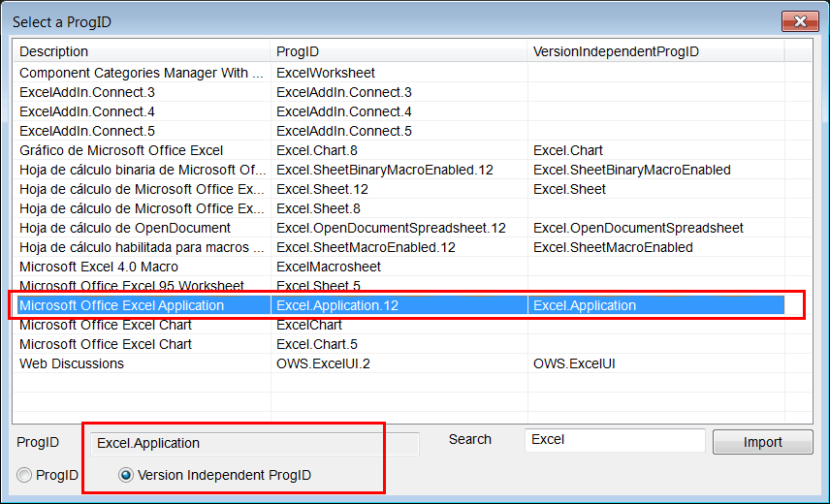Click the Excel.Chart.5 ProgID cell
This screenshot has width=830, height=504.
click(x=399, y=344)
